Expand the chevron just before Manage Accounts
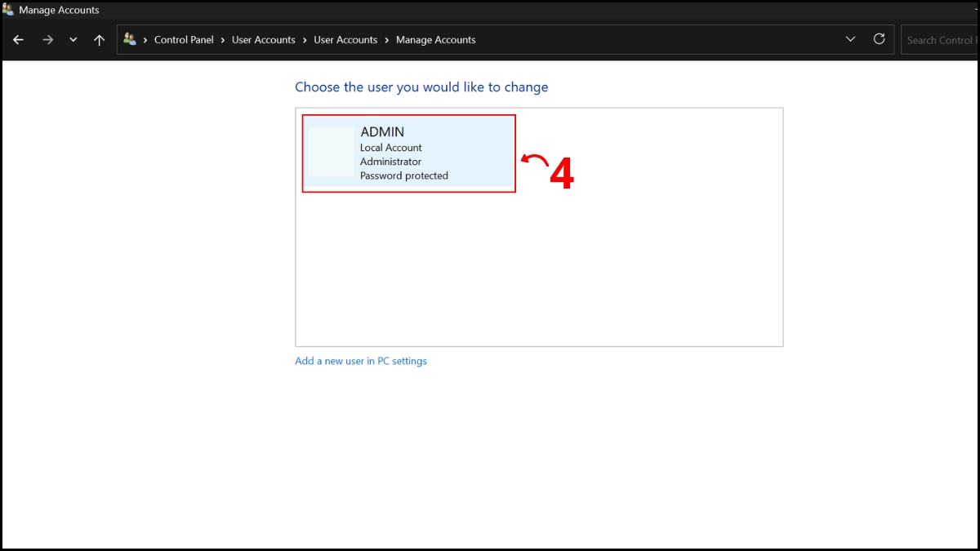 387,39
